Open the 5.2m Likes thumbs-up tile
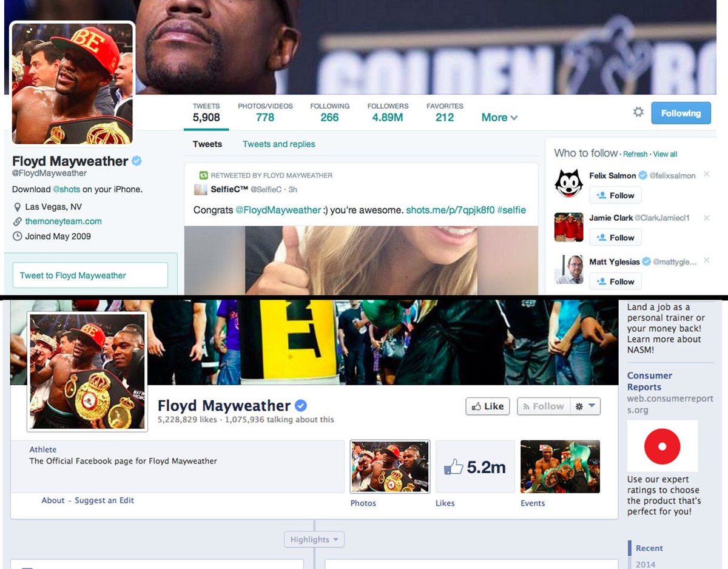 [x=475, y=466]
